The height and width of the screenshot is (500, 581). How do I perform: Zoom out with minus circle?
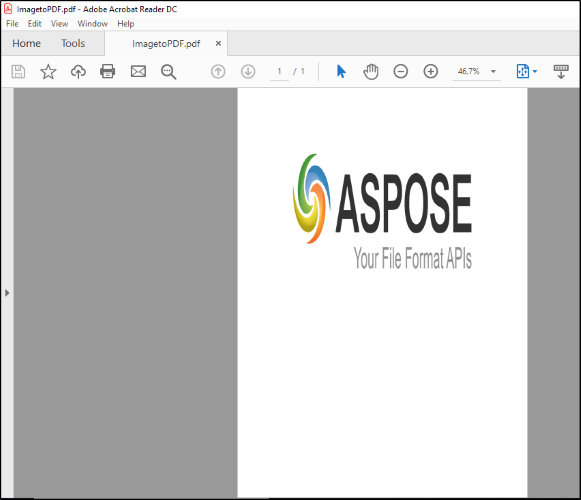tap(401, 71)
